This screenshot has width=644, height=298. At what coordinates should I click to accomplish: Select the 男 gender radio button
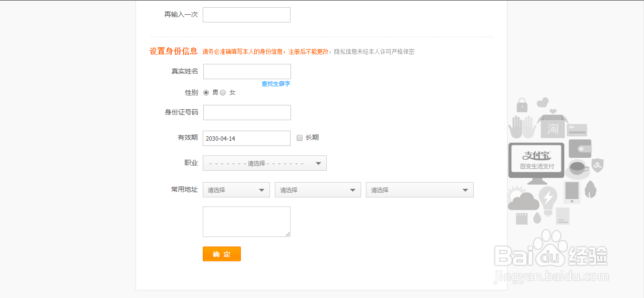click(206, 92)
